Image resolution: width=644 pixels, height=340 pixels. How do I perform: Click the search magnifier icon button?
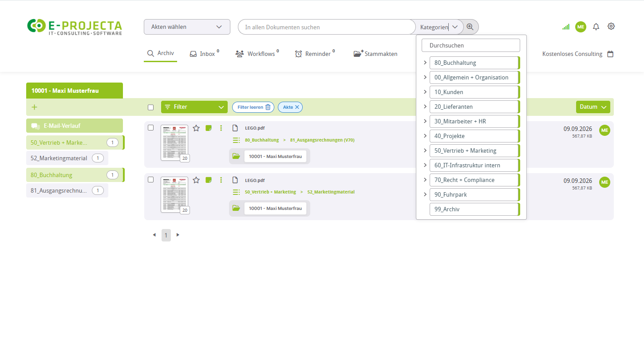tap(470, 27)
